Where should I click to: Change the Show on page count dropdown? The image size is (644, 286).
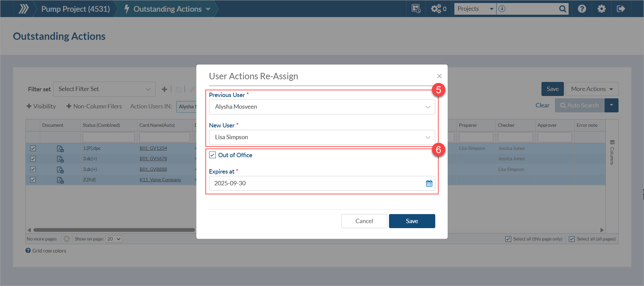pyautogui.click(x=114, y=239)
